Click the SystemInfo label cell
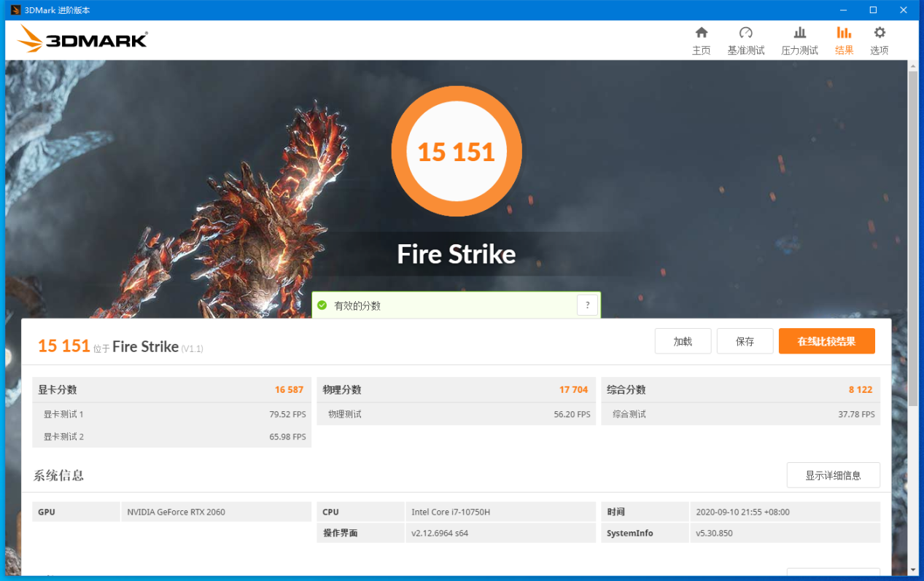The image size is (924, 581). 645,533
